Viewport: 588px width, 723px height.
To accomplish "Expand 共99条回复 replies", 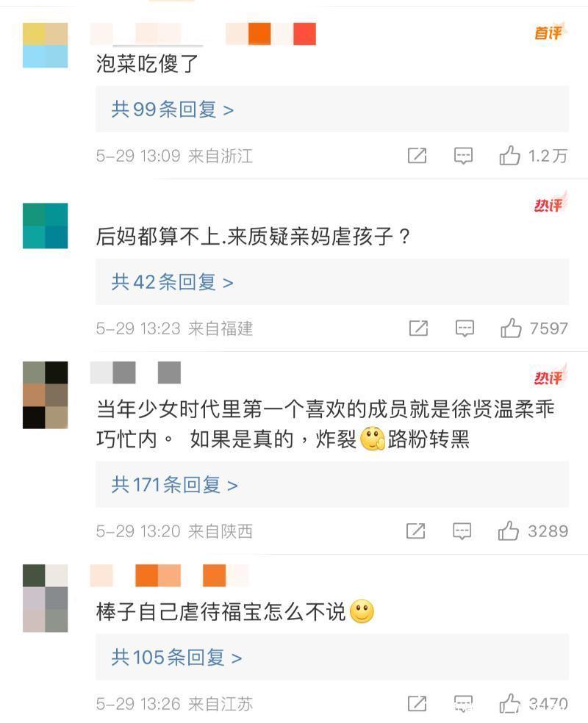I will [x=173, y=109].
